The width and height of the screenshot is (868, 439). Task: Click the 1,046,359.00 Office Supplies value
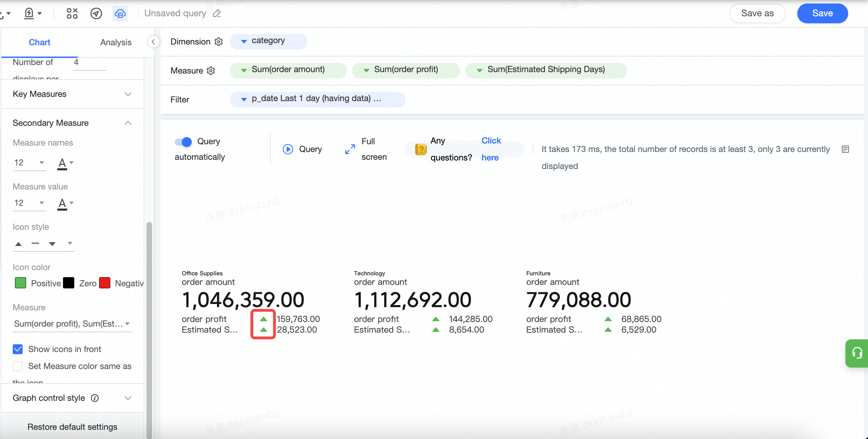click(243, 300)
